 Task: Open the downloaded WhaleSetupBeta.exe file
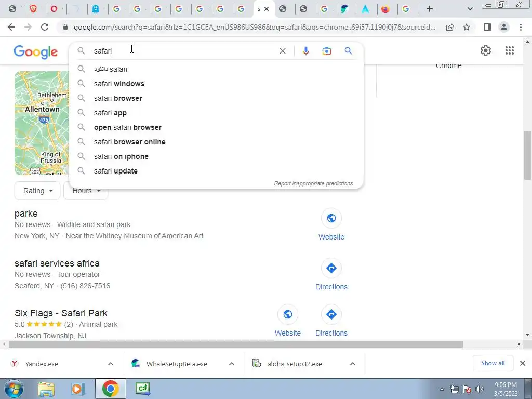(x=177, y=364)
